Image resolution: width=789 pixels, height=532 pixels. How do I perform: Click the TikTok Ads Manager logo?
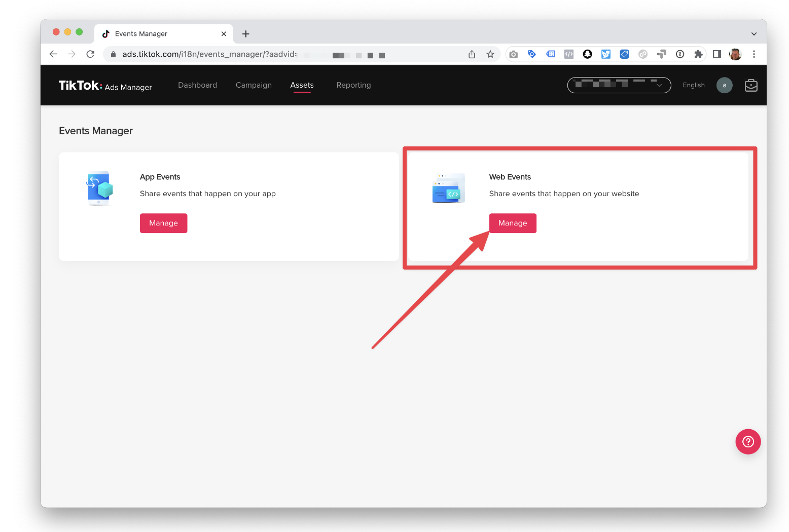pyautogui.click(x=105, y=86)
